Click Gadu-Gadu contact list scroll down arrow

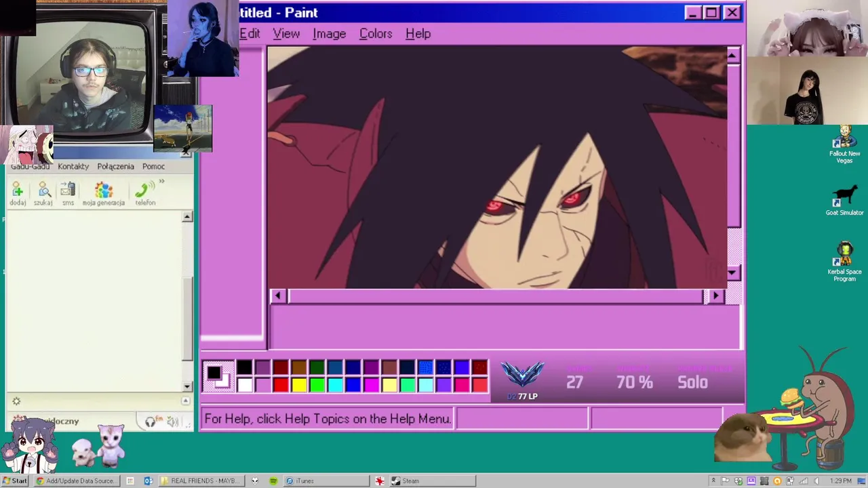[x=187, y=386]
